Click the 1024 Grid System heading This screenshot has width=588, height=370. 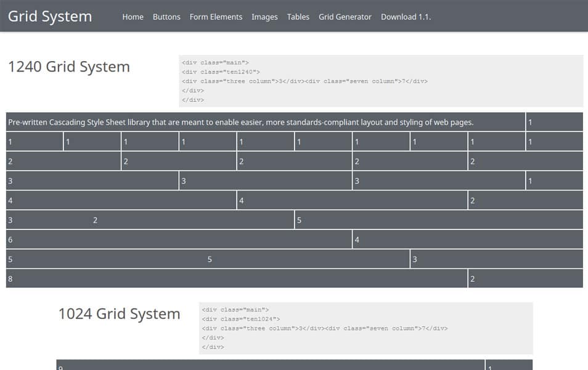(120, 313)
